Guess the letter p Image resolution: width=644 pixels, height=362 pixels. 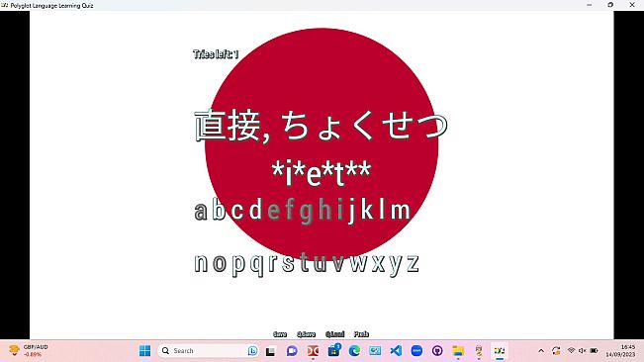(238, 266)
